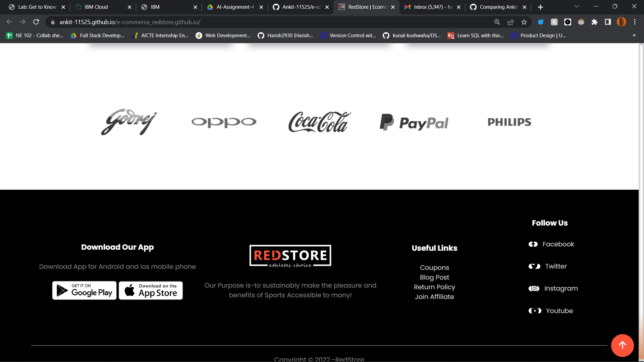Click the RedStore footer logo
644x362 pixels.
[290, 256]
